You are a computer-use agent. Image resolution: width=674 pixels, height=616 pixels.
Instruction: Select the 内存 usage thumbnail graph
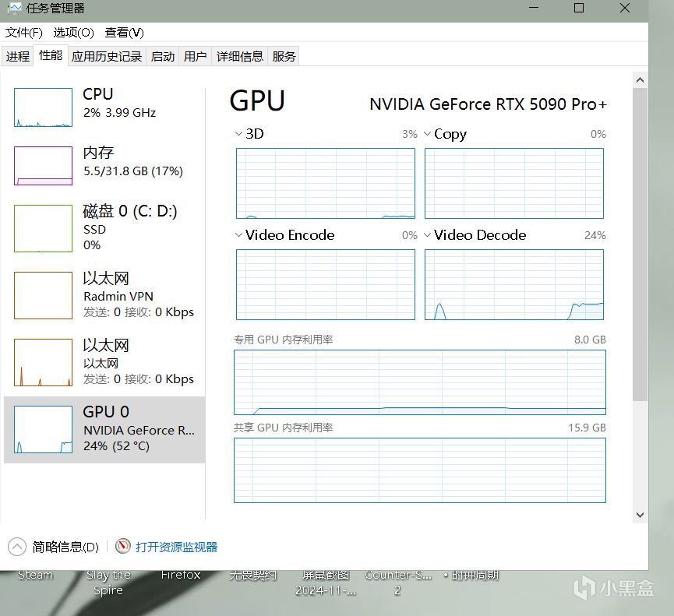tap(43, 166)
